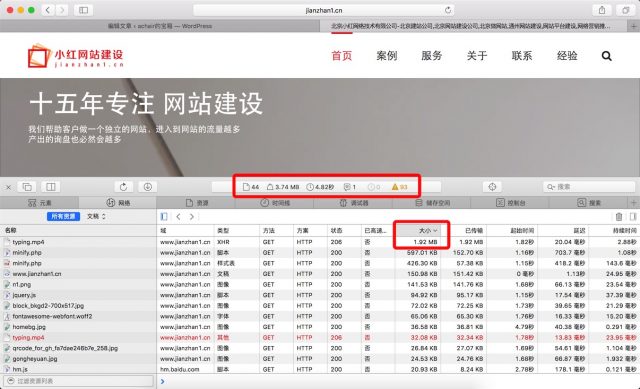
Task: Download web archive from inspector toolbar
Action: (x=148, y=187)
